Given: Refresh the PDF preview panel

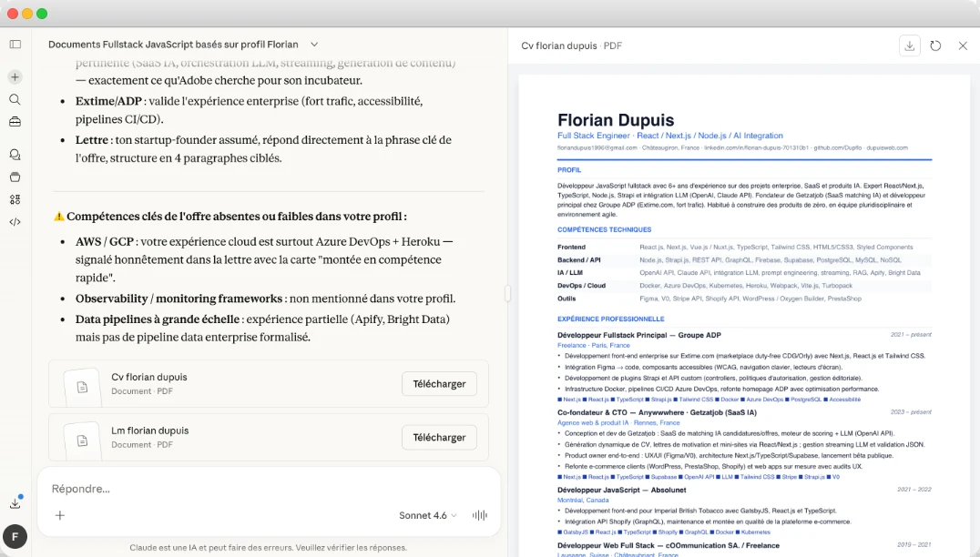Looking at the screenshot, I should coord(935,46).
